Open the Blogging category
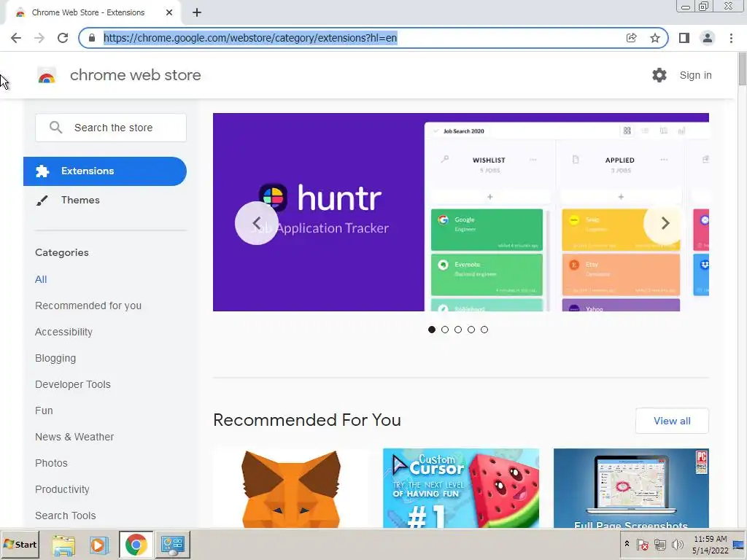 [55, 358]
